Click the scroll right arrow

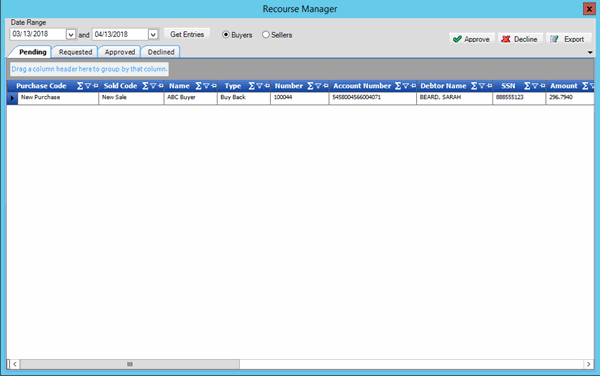[x=589, y=364]
